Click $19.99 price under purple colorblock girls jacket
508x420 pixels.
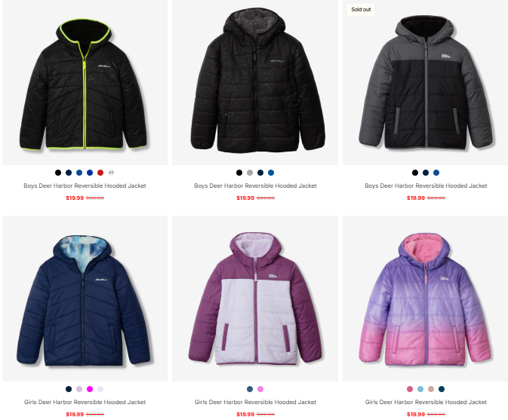pos(245,414)
